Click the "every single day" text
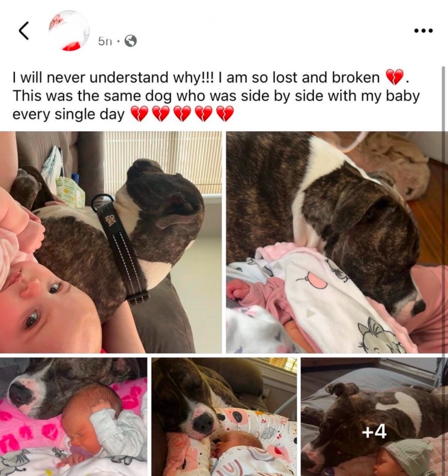This screenshot has height=476, width=448. click(x=68, y=115)
